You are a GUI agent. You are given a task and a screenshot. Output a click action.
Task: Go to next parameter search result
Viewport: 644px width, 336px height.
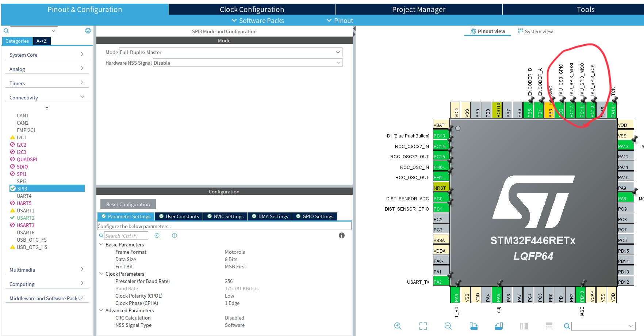coord(175,235)
